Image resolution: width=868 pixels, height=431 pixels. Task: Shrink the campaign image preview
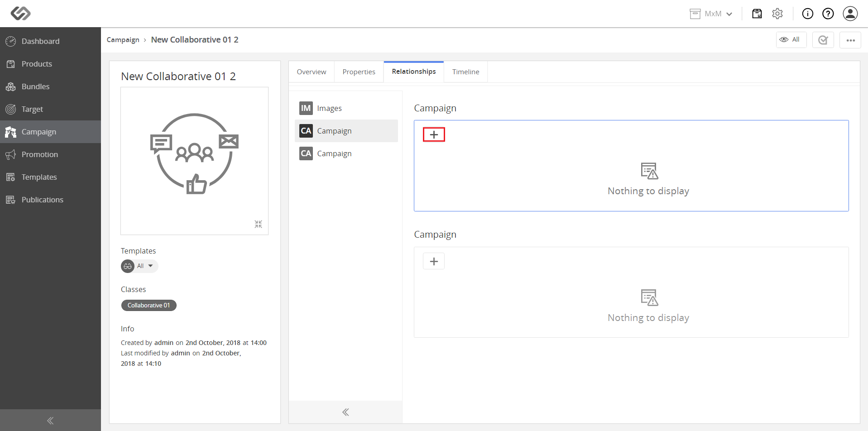tap(258, 224)
